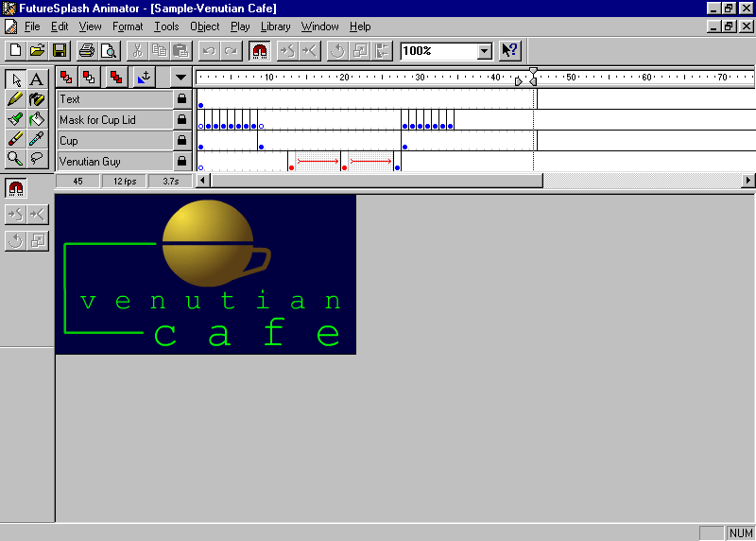Click the 100% zoom level field
Image resolution: width=756 pixels, height=541 pixels.
(438, 51)
